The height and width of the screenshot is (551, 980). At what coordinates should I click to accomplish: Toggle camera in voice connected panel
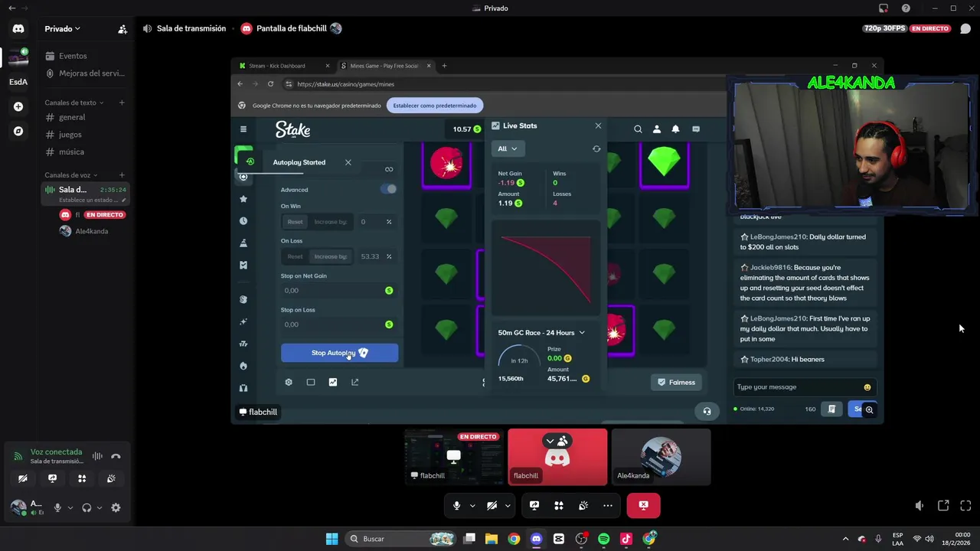(x=23, y=478)
